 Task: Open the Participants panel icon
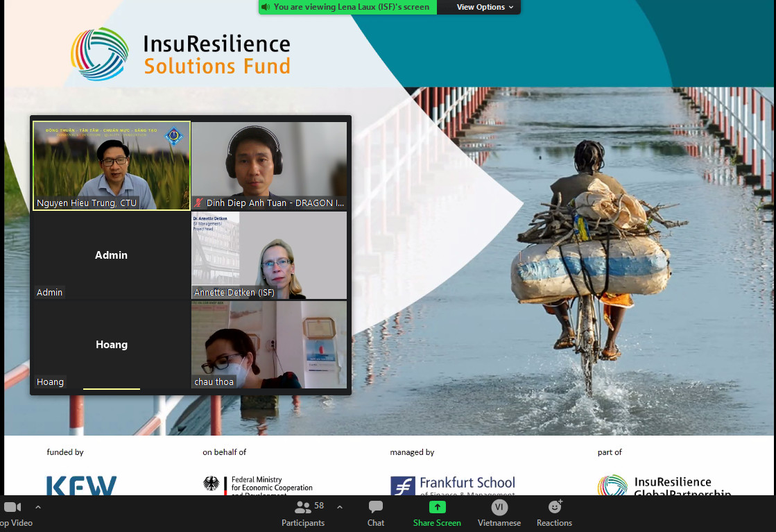[302, 508]
